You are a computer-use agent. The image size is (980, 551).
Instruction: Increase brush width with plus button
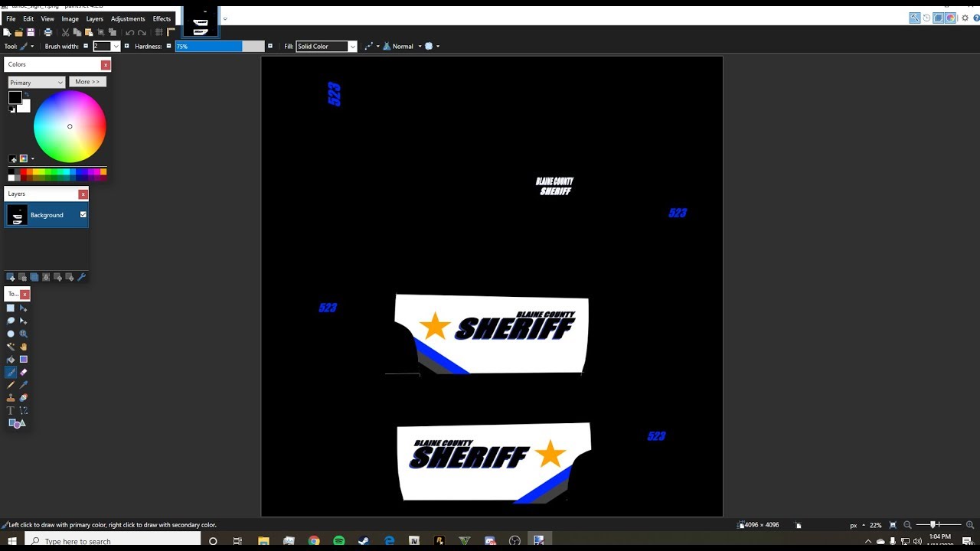pos(126,47)
